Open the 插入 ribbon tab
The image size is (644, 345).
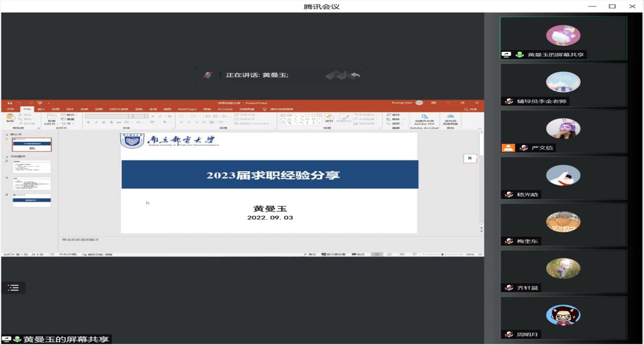coord(41,109)
